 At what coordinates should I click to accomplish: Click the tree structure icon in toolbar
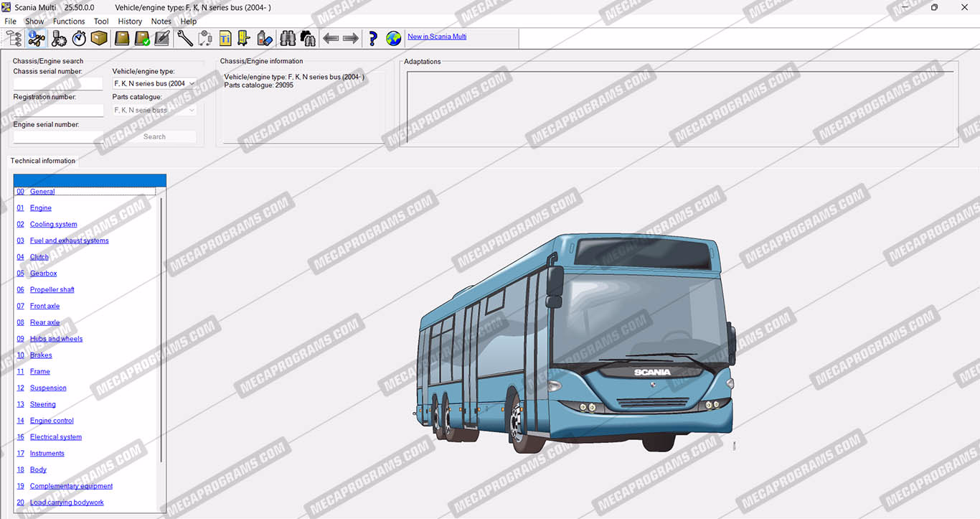[x=13, y=38]
